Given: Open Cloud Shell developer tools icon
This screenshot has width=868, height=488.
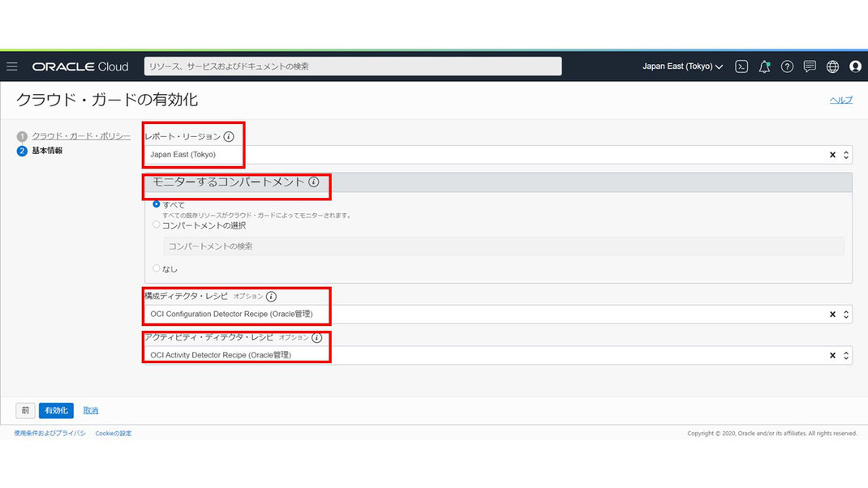Looking at the screenshot, I should click(x=741, y=66).
